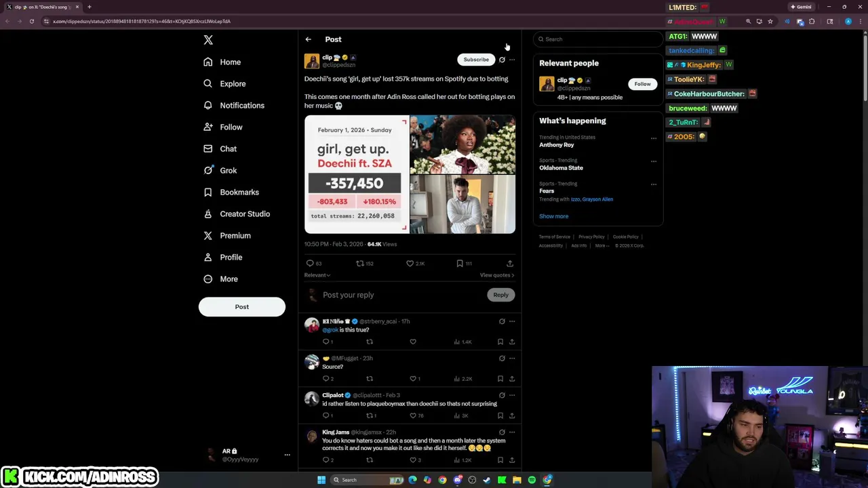
Task: Open the browser extensions puzzle icon
Action: [x=812, y=21]
